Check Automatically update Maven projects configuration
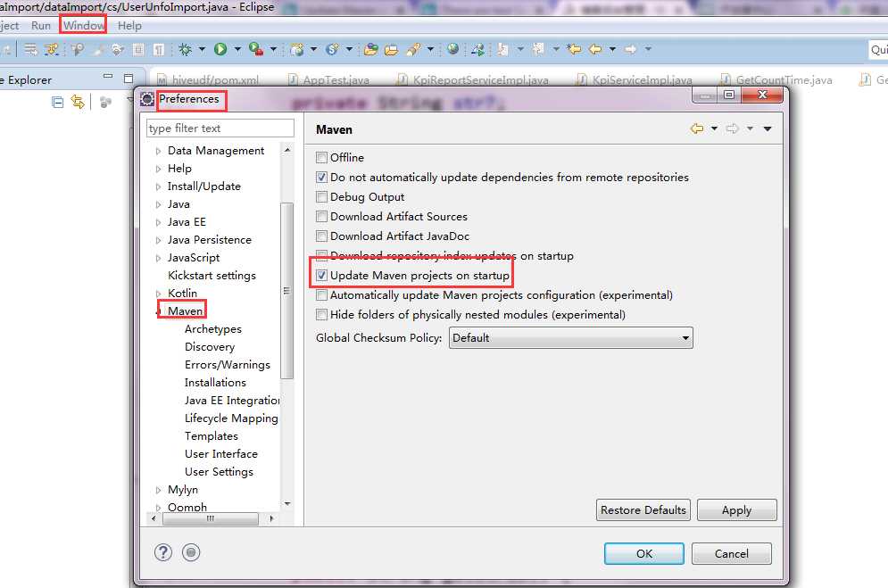Image resolution: width=888 pixels, height=588 pixels. (x=321, y=294)
